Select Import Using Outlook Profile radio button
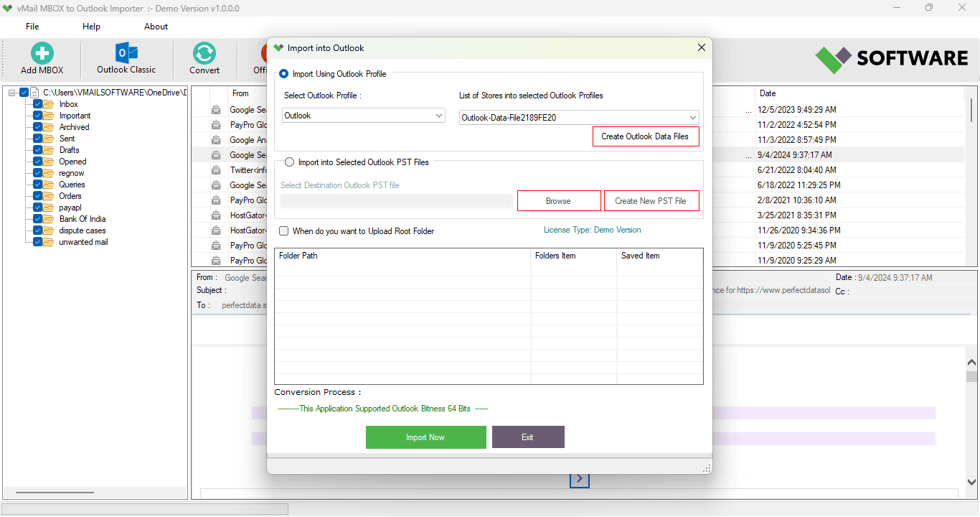The width and height of the screenshot is (980, 517). 284,74
